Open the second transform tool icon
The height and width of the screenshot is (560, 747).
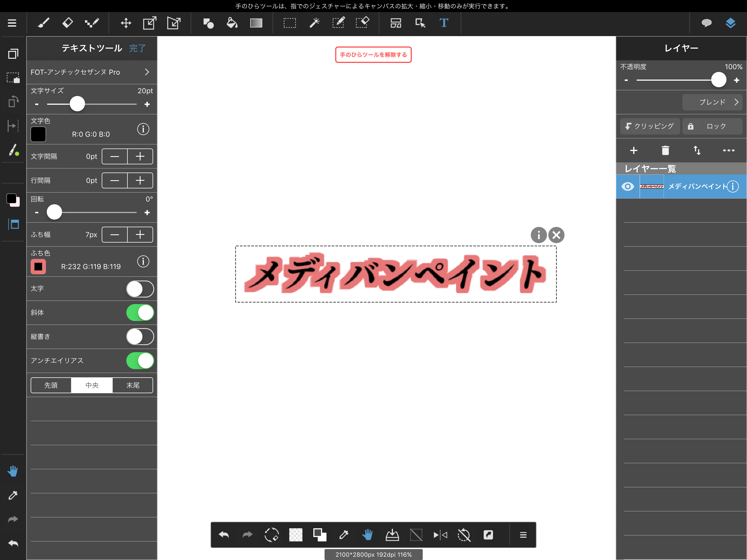click(x=174, y=23)
